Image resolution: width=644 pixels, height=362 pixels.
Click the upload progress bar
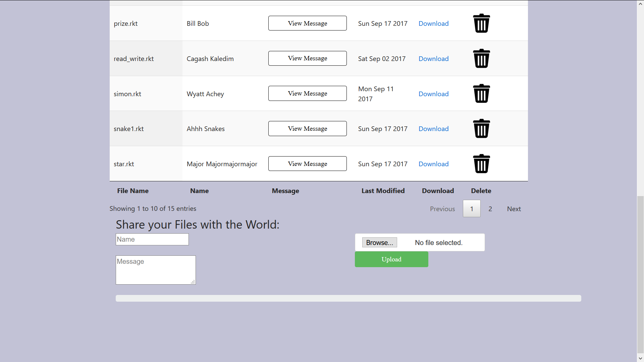coord(348,298)
